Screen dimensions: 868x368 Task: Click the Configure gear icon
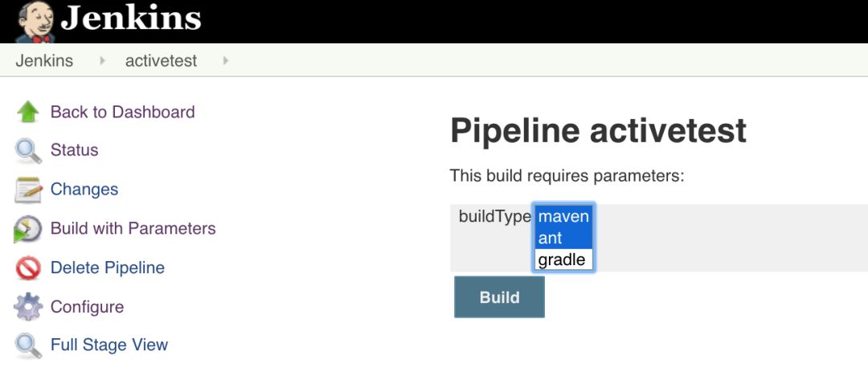[x=28, y=307]
